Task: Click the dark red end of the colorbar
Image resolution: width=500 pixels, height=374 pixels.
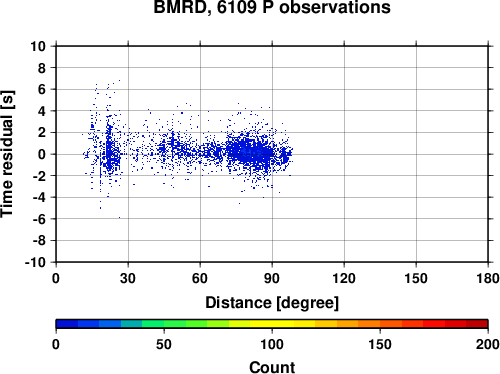Action: 477,324
